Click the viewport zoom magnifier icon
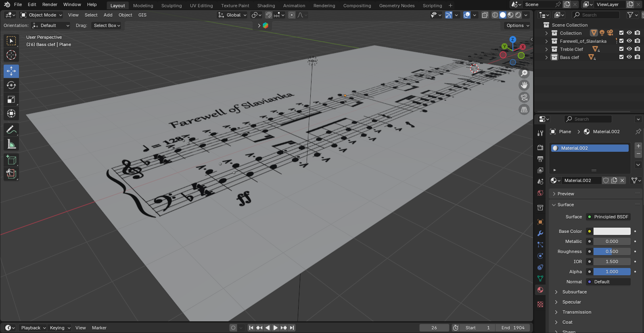Screen dimensions: 644x333 click(x=524, y=73)
